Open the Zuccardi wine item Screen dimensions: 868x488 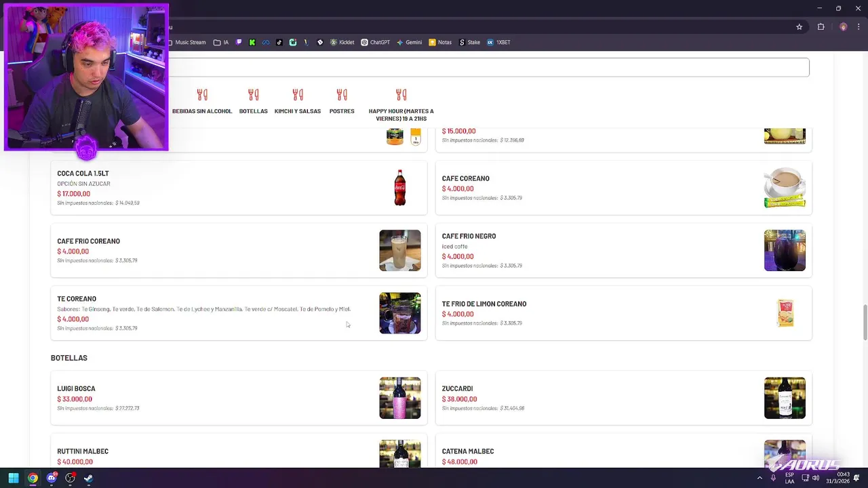(623, 398)
